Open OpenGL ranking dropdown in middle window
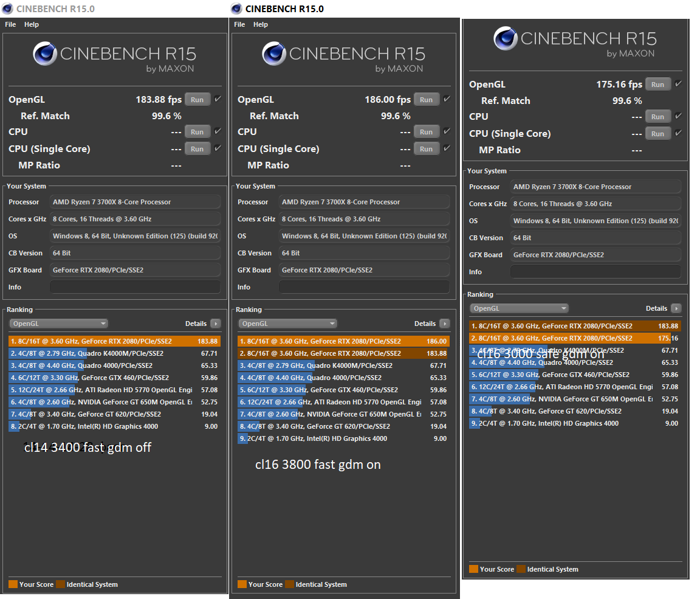The width and height of the screenshot is (700, 599). (x=287, y=324)
